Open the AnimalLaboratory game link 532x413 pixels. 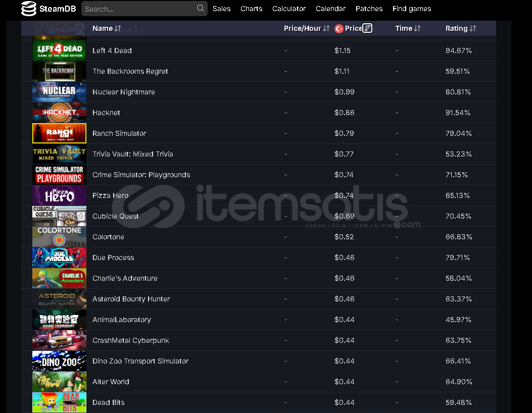coord(122,320)
